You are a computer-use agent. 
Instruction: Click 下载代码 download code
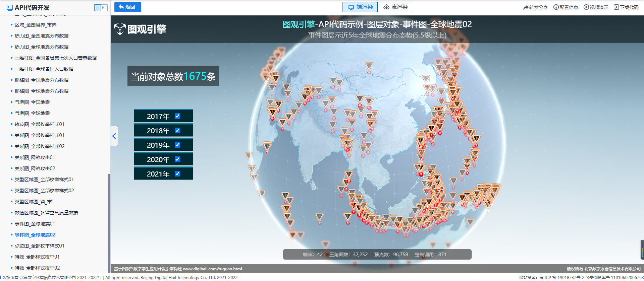click(x=626, y=7)
